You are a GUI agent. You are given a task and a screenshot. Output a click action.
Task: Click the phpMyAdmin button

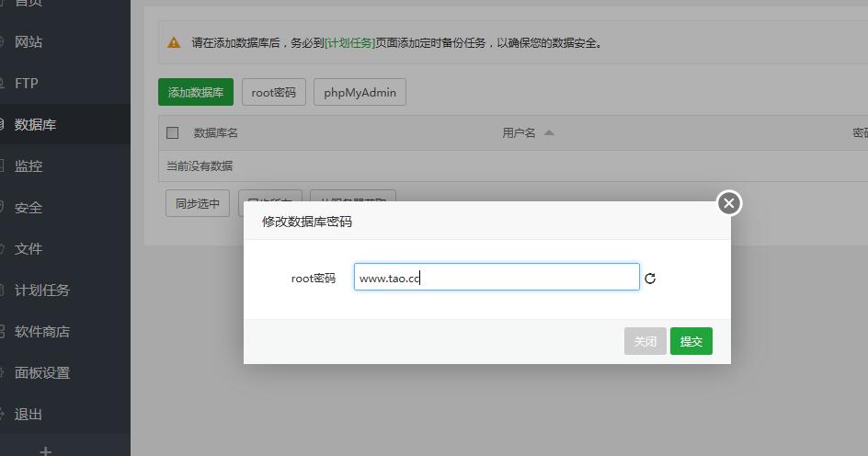click(360, 93)
